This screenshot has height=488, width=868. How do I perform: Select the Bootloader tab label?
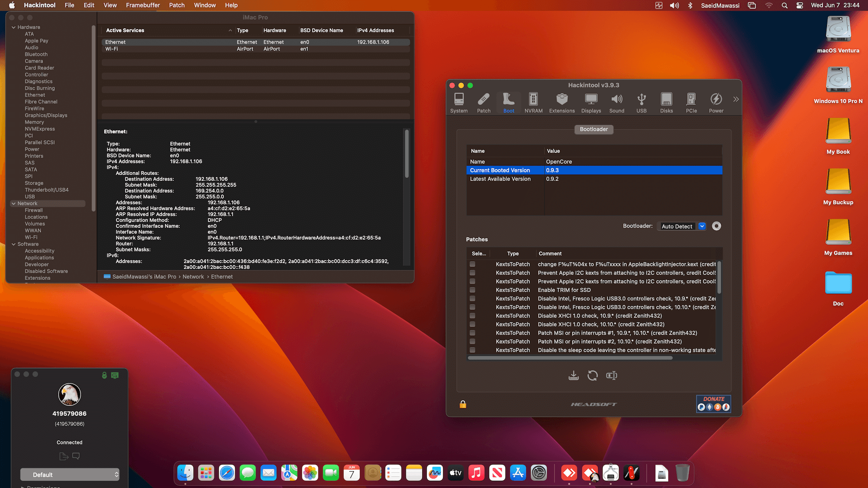594,129
